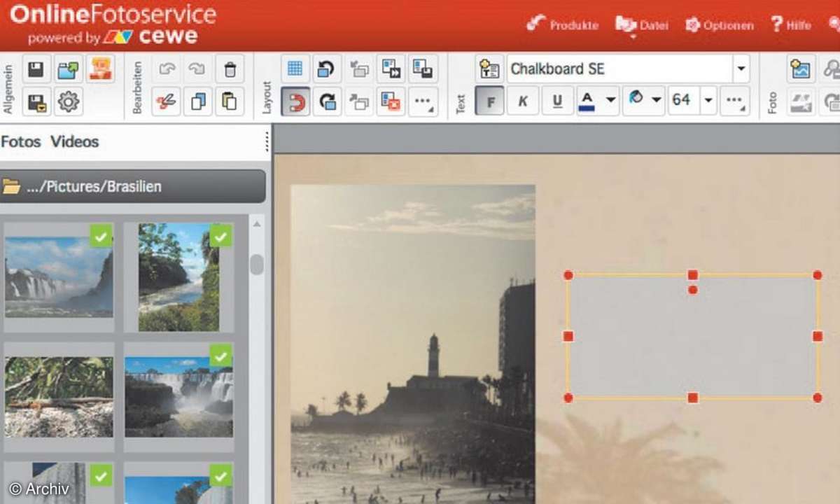Open the Optionen menu
This screenshot has width=840, height=504.
point(720,25)
